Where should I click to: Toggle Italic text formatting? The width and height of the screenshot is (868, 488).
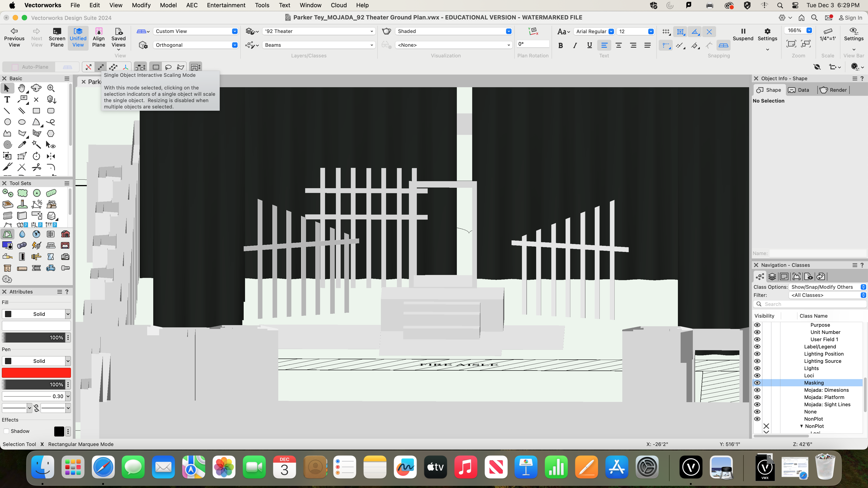575,45
